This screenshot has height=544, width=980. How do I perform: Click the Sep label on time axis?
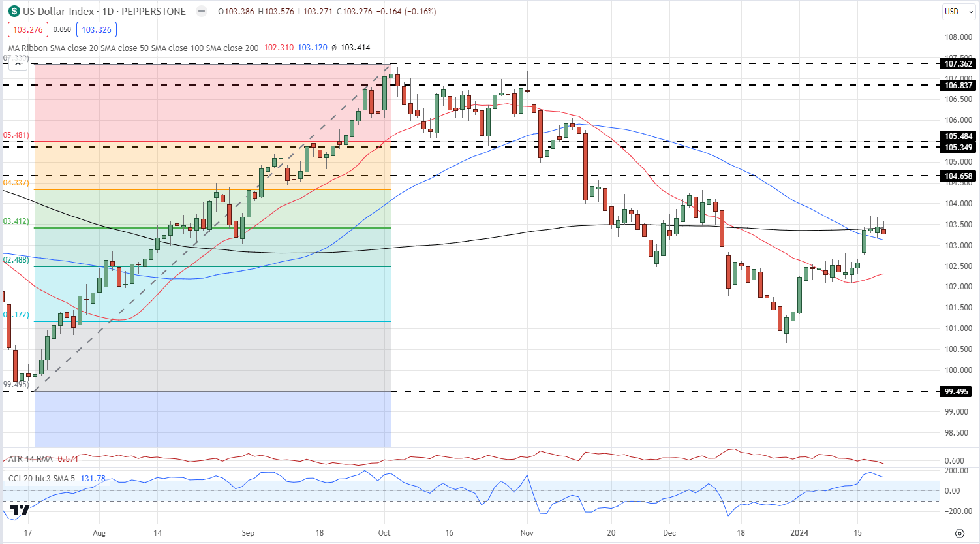tap(248, 533)
